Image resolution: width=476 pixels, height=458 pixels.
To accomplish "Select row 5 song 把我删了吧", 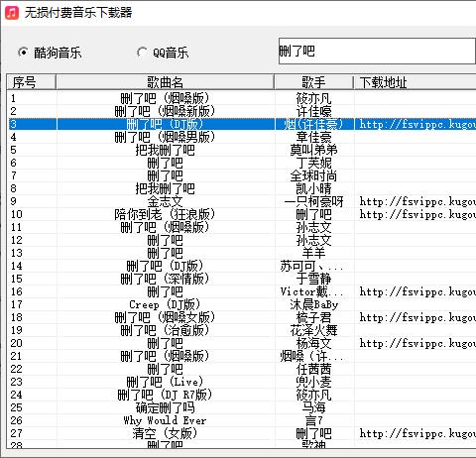I will [165, 150].
